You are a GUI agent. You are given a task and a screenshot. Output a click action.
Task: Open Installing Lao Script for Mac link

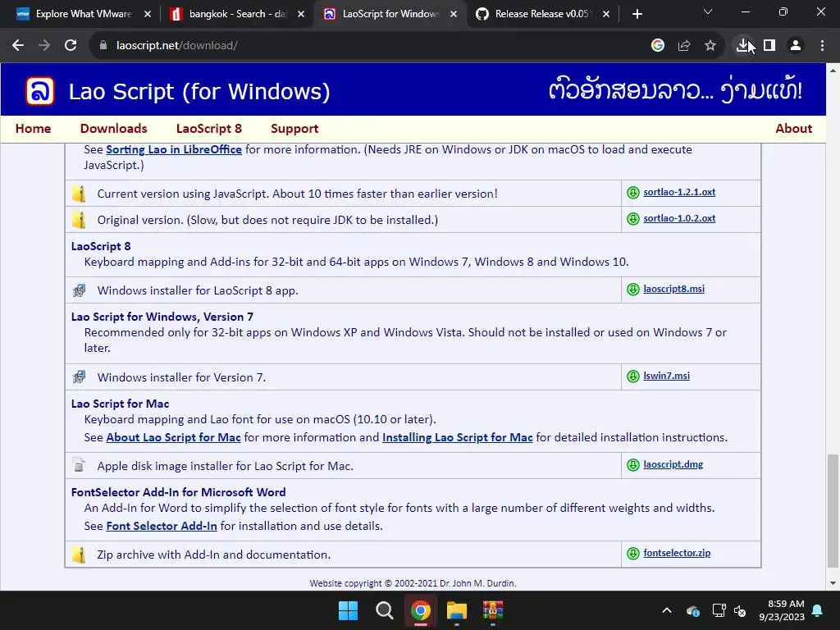click(x=458, y=437)
